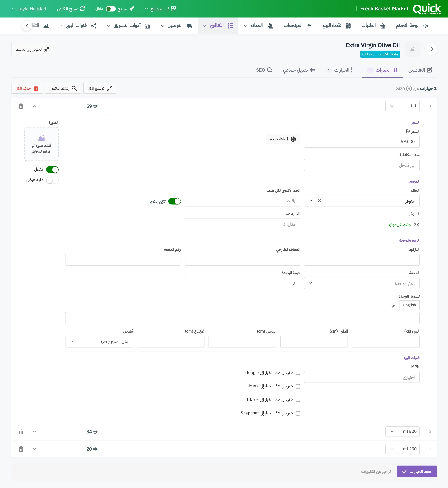Collapse the L 1 variant panel
The width and height of the screenshot is (448, 488).
34,106
